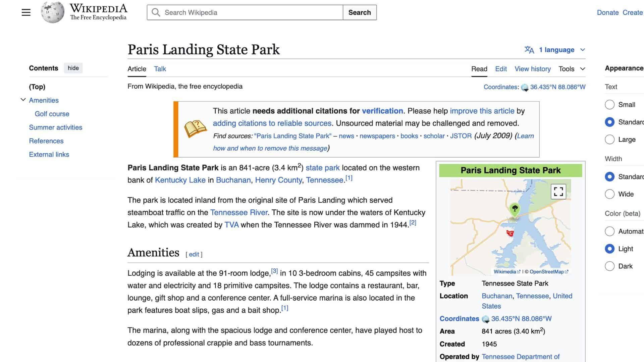Viewport: 644px width, 362px height.
Task: Open the state park link
Action: [322, 168]
